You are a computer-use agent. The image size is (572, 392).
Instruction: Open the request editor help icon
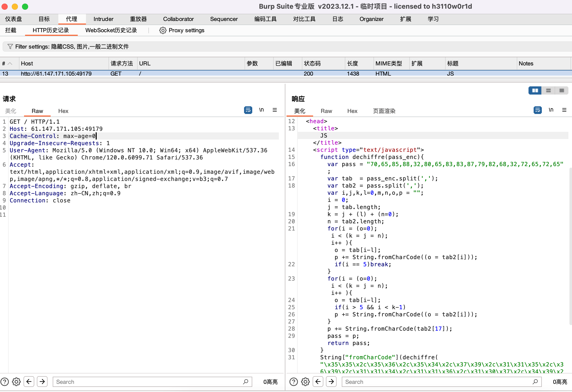click(5, 382)
